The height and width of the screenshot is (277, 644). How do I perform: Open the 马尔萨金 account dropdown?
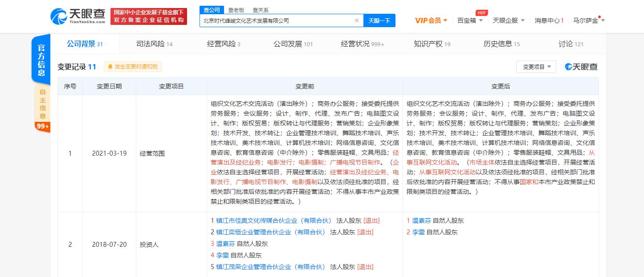pos(586,20)
